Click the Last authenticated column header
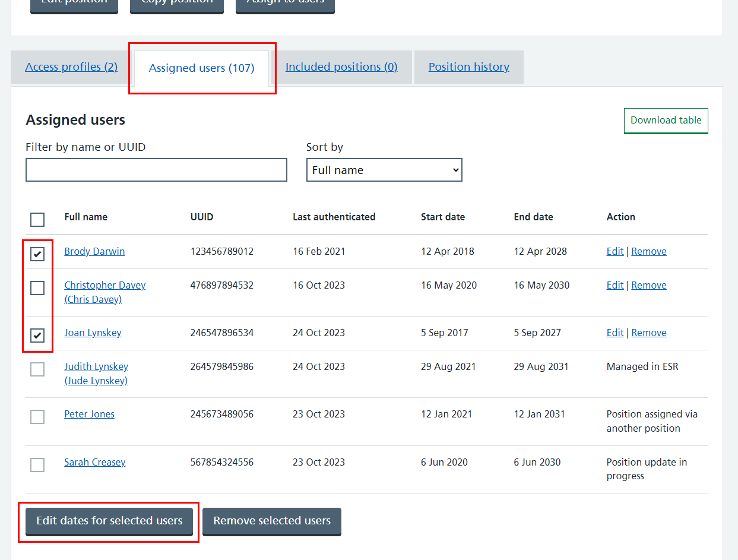The width and height of the screenshot is (738, 560). click(334, 217)
